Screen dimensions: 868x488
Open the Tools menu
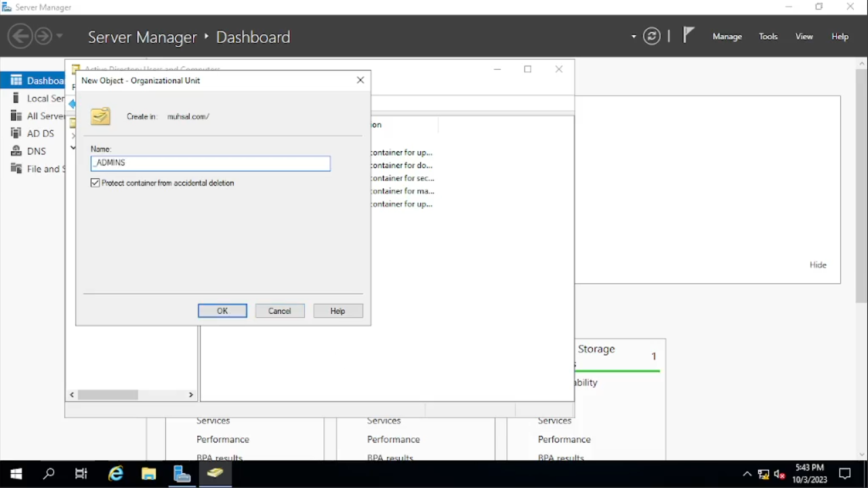[768, 37]
